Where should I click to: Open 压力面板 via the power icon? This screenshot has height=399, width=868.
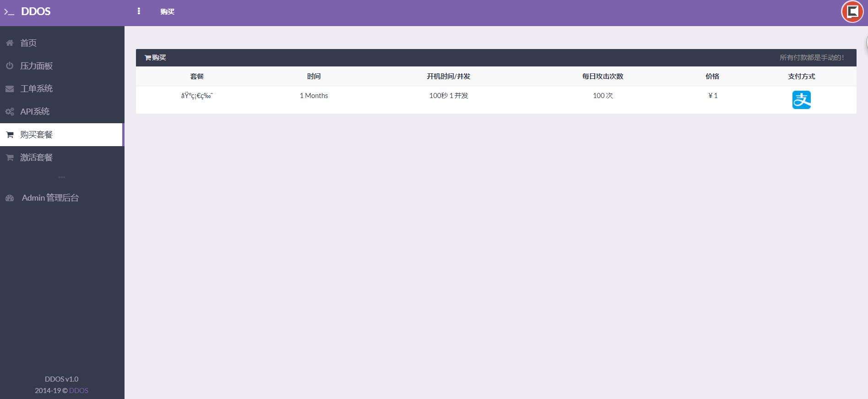[x=10, y=66]
